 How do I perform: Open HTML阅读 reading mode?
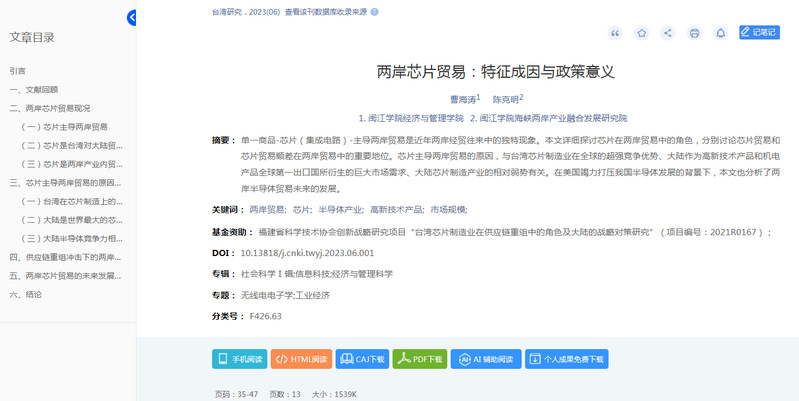coord(301,359)
